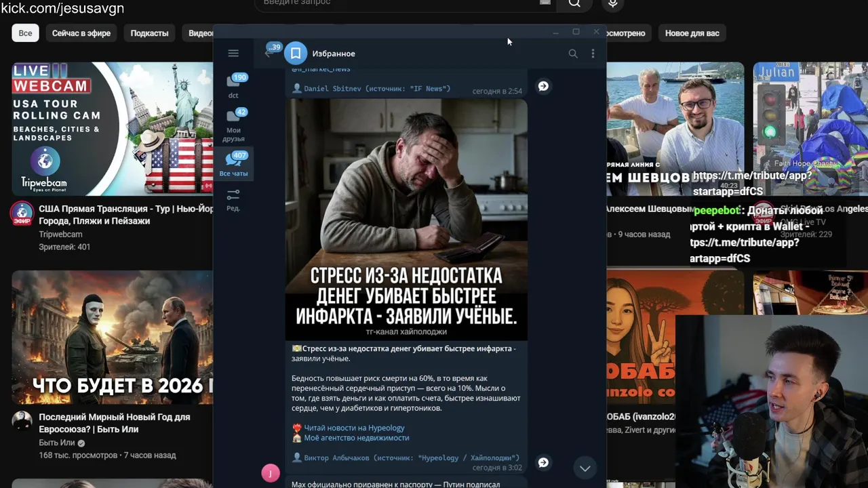Viewport: 868px width, 488px height.
Task: Maximize the Telegram window
Action: [576, 32]
